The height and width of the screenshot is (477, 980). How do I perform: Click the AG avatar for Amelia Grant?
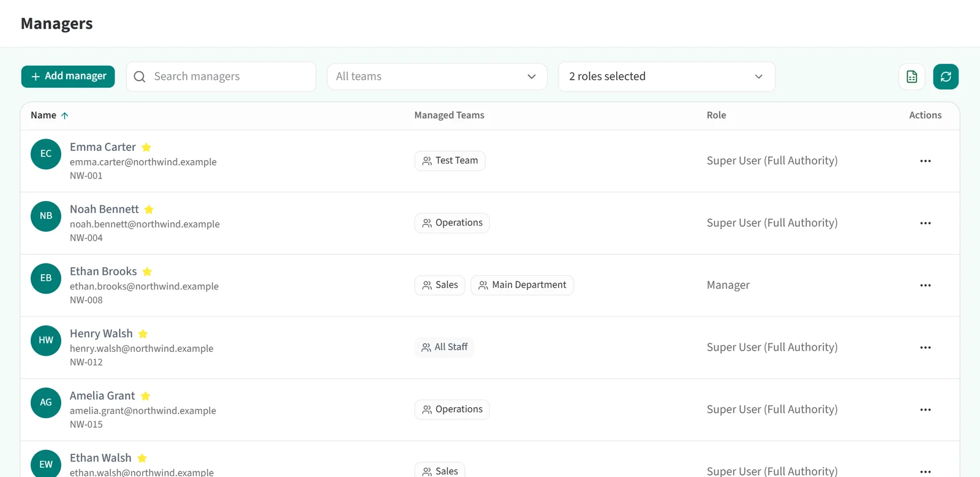tap(46, 403)
